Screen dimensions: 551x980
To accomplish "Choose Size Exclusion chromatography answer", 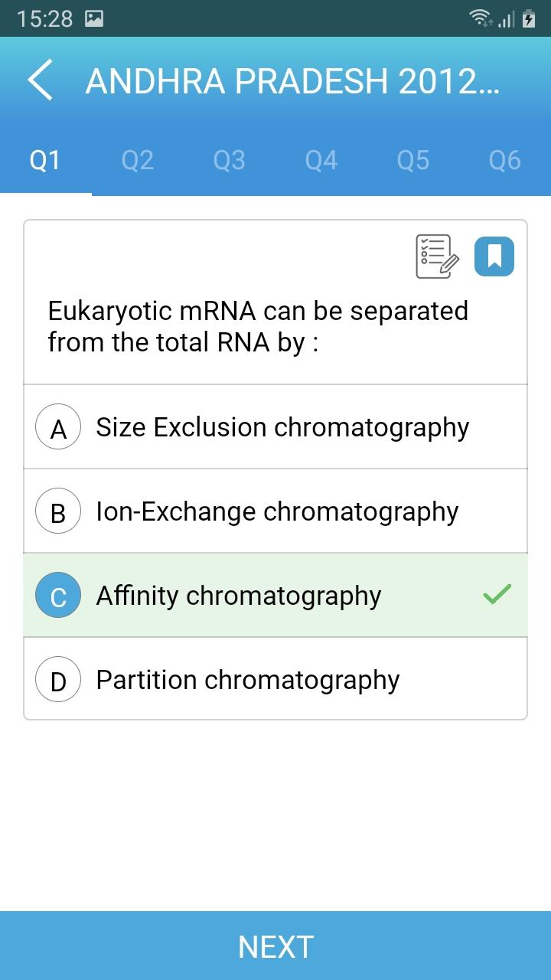I will click(275, 427).
